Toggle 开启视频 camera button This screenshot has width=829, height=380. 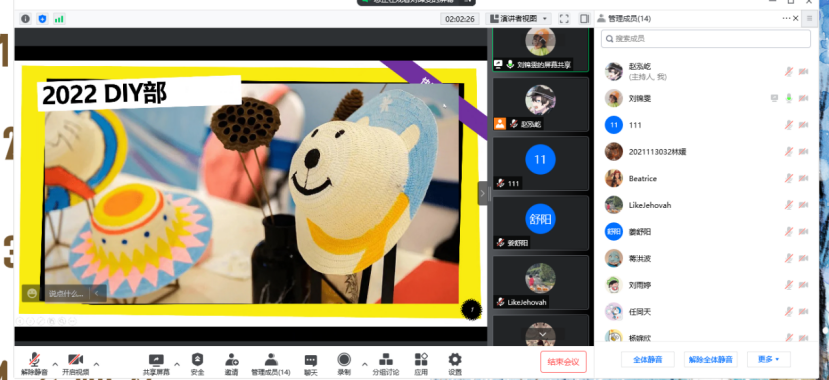(x=76, y=364)
